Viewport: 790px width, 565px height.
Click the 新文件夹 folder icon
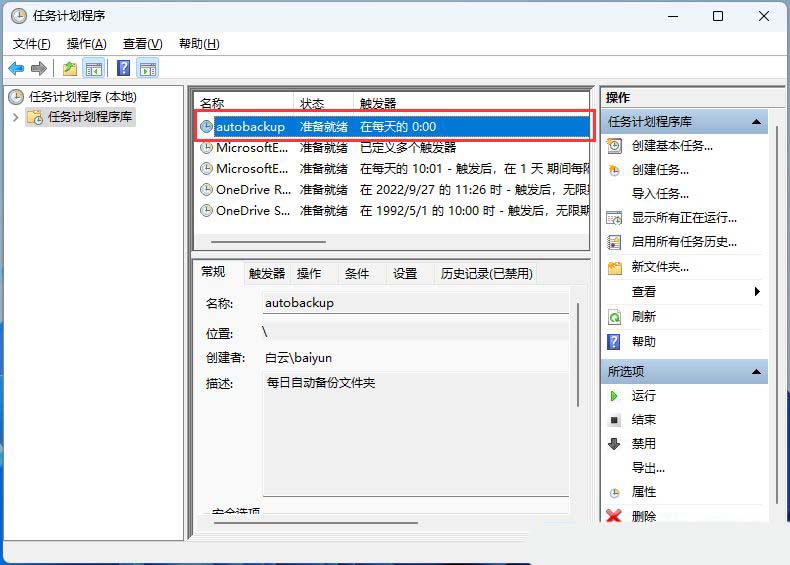pos(615,267)
